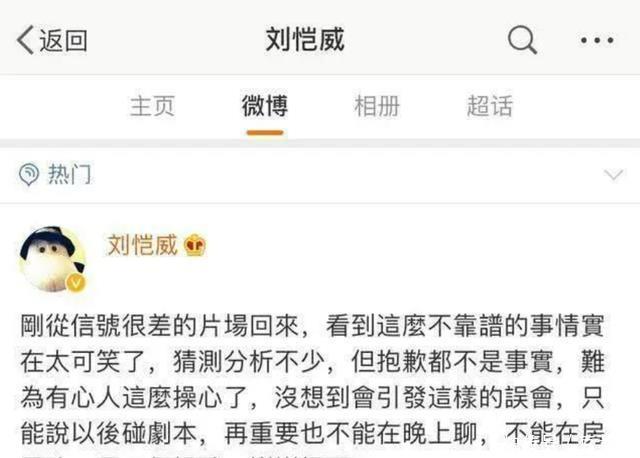Image resolution: width=640 pixels, height=458 pixels.
Task: Switch to the 主页 tab
Action: tap(152, 106)
